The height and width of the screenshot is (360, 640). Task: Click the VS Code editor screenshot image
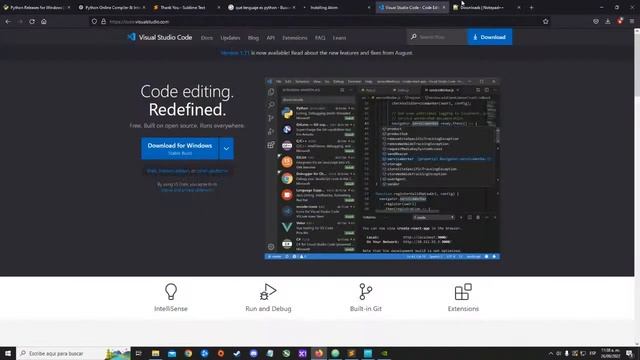click(x=382, y=169)
